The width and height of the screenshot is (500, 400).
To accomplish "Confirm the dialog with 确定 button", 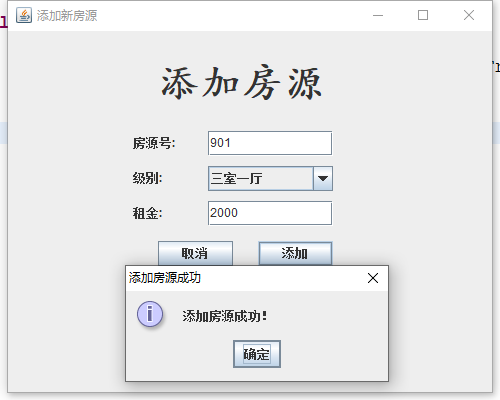I will coord(257,354).
